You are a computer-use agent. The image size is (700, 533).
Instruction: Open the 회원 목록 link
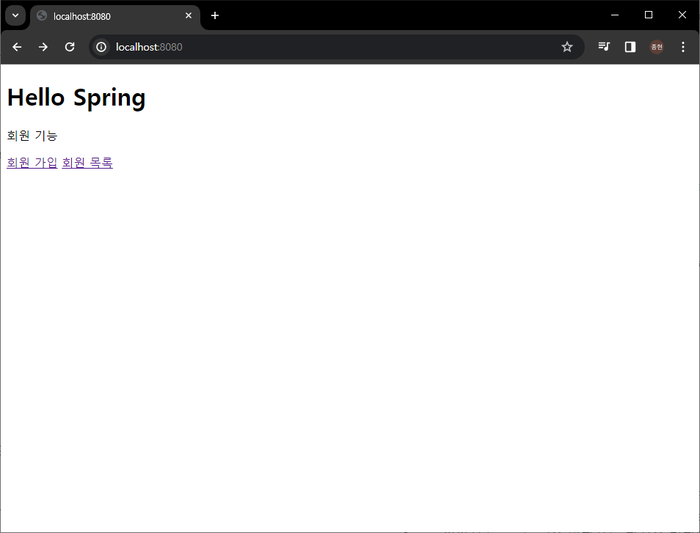tap(88, 162)
